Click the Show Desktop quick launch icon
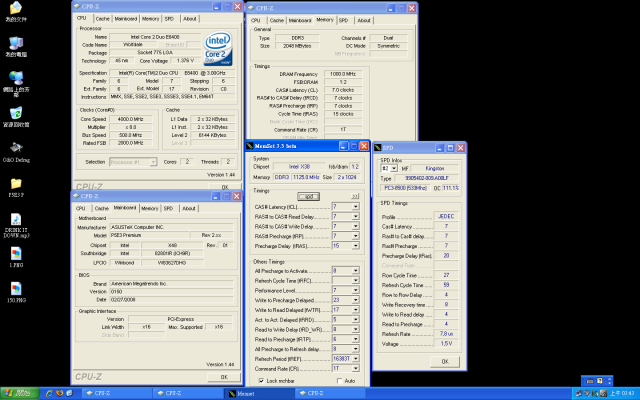The height and width of the screenshot is (400, 640). [69, 393]
